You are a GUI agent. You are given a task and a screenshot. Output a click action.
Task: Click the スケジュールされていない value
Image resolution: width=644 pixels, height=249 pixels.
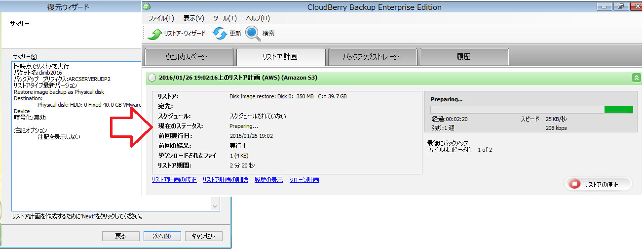(258, 116)
